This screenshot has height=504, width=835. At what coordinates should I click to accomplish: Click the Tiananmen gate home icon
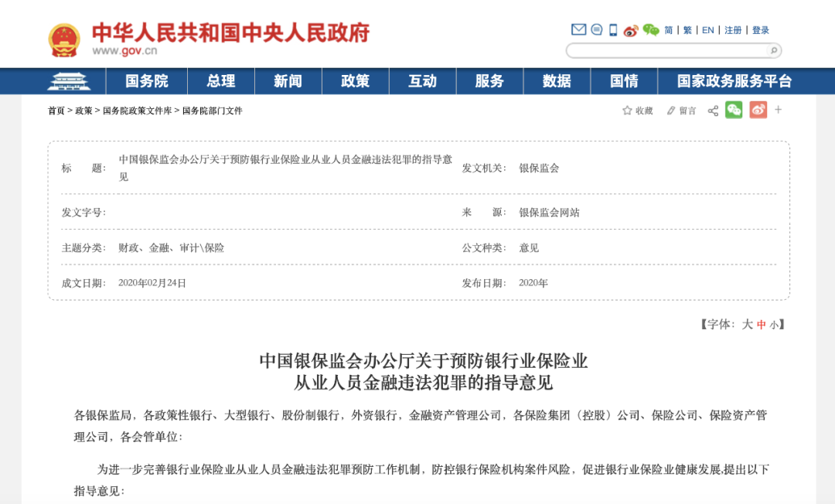70,81
